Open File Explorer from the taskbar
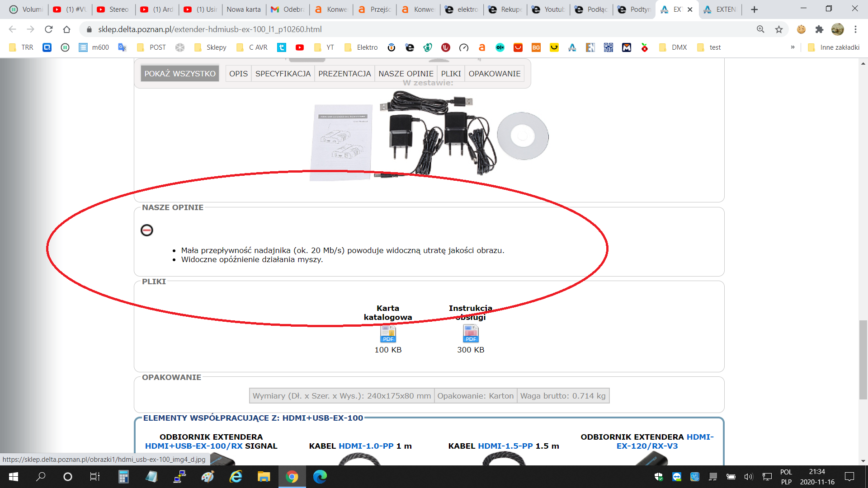 tap(264, 477)
